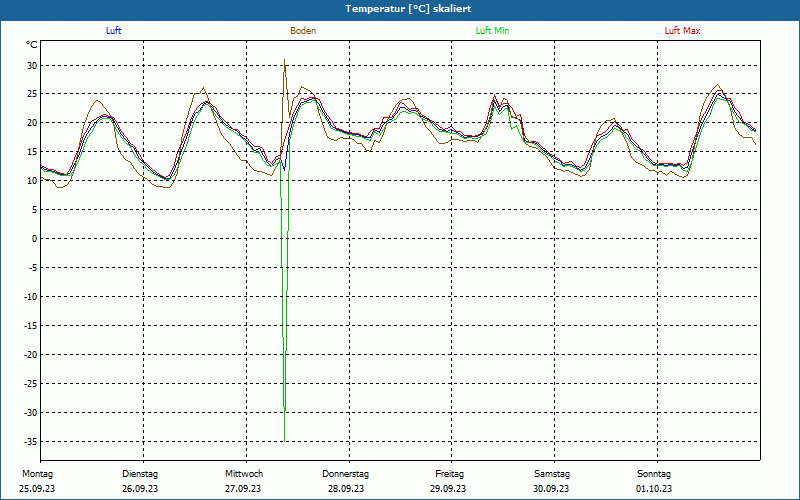The height and width of the screenshot is (500, 800).
Task: Click the y-axis value '30'
Action: coord(32,65)
